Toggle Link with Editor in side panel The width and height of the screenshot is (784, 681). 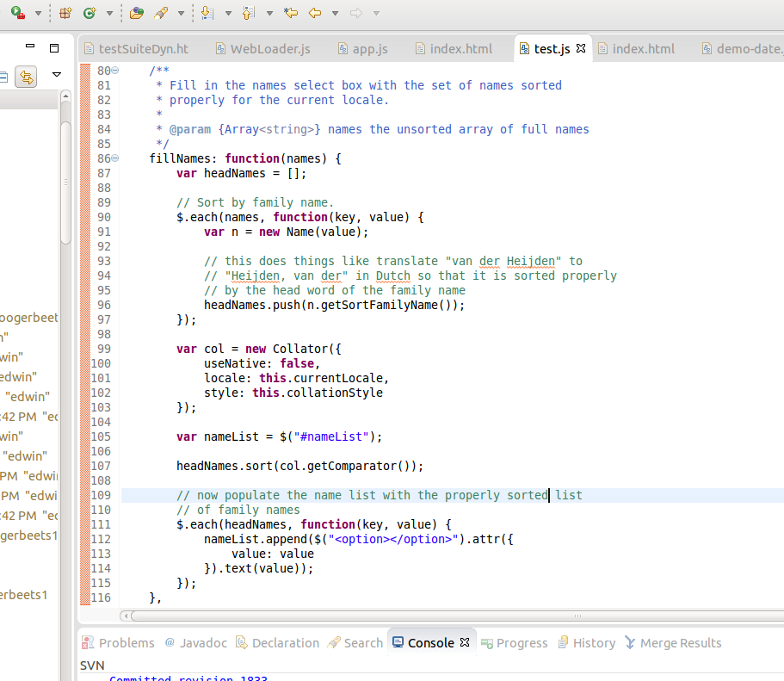coord(27,77)
